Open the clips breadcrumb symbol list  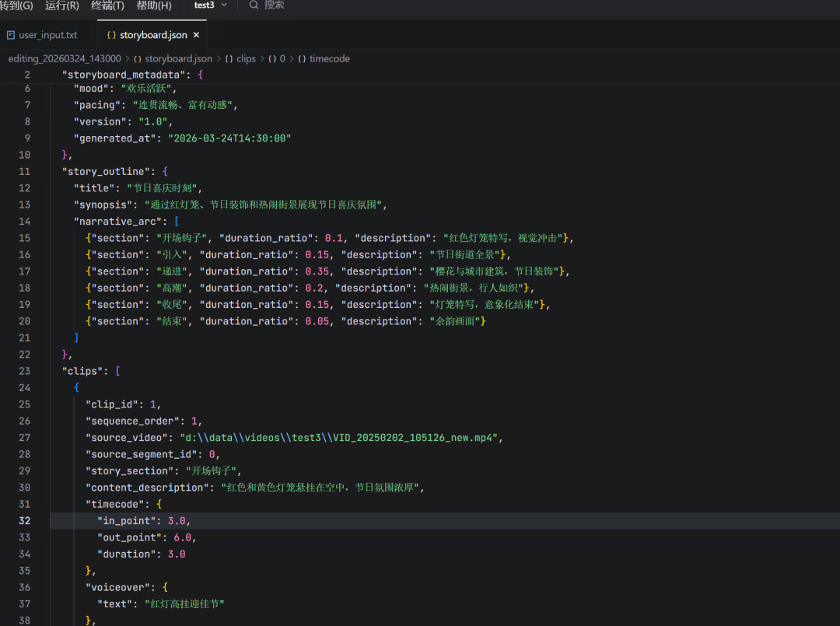246,59
